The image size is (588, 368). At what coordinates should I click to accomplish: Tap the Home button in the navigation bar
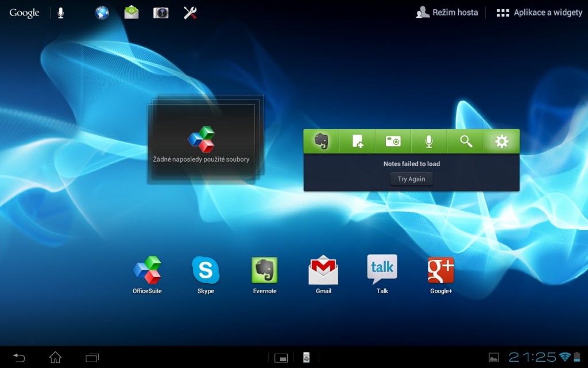[55, 357]
